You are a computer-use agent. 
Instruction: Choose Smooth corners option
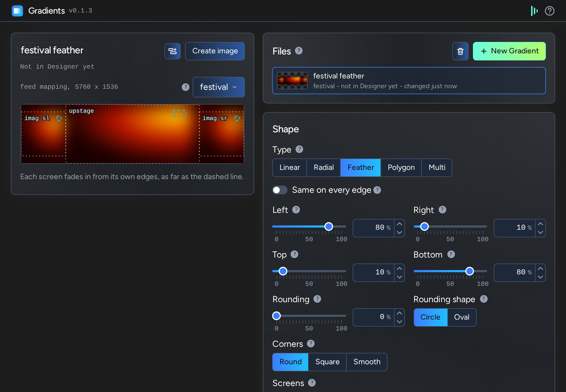click(367, 362)
